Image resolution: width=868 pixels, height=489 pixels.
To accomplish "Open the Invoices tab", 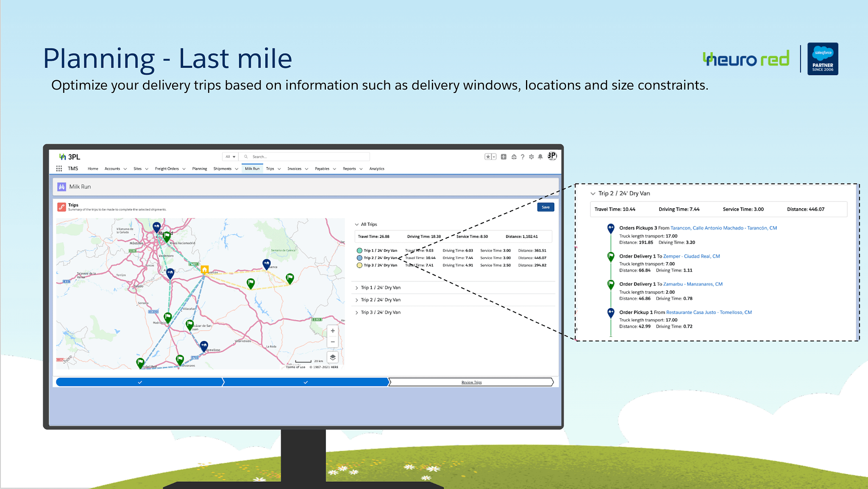I will (294, 169).
